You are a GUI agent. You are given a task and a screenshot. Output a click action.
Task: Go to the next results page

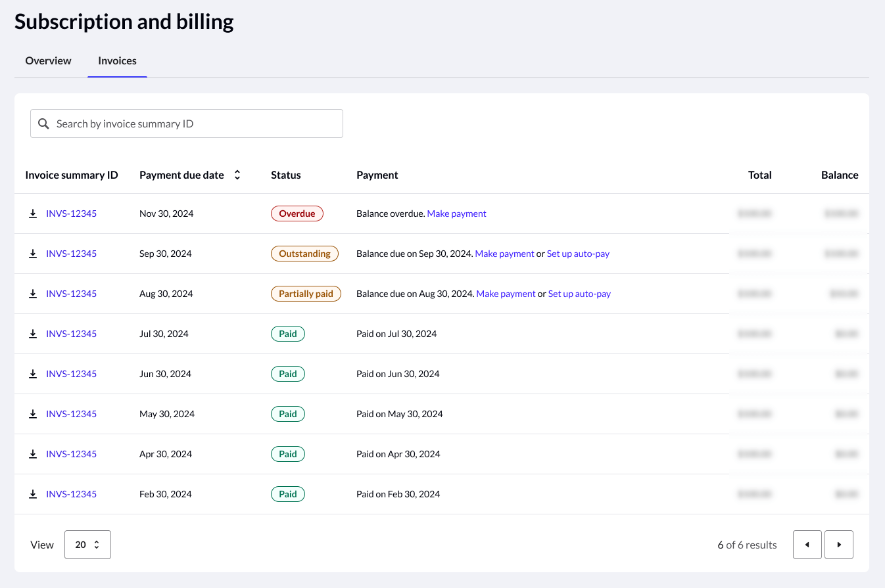click(838, 545)
